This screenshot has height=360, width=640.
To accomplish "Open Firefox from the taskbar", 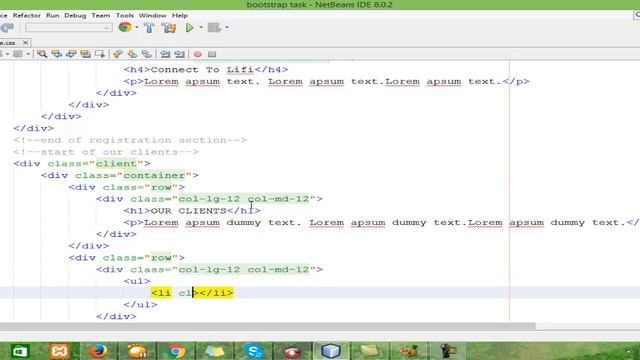I will click(x=98, y=351).
